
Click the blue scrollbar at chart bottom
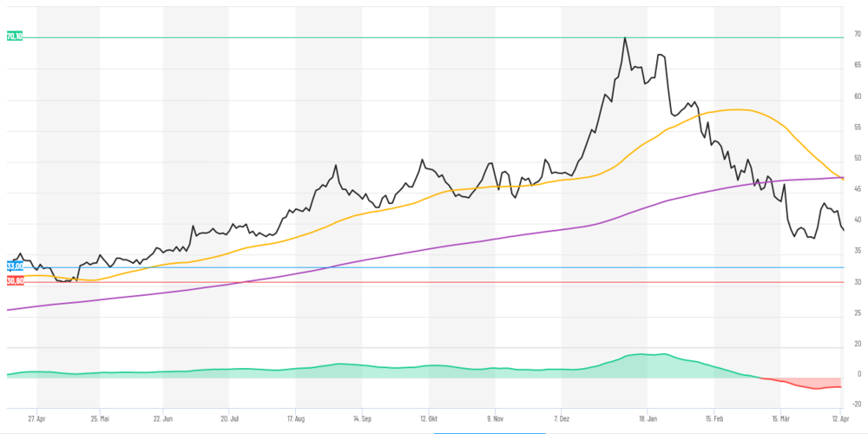tap(490, 432)
